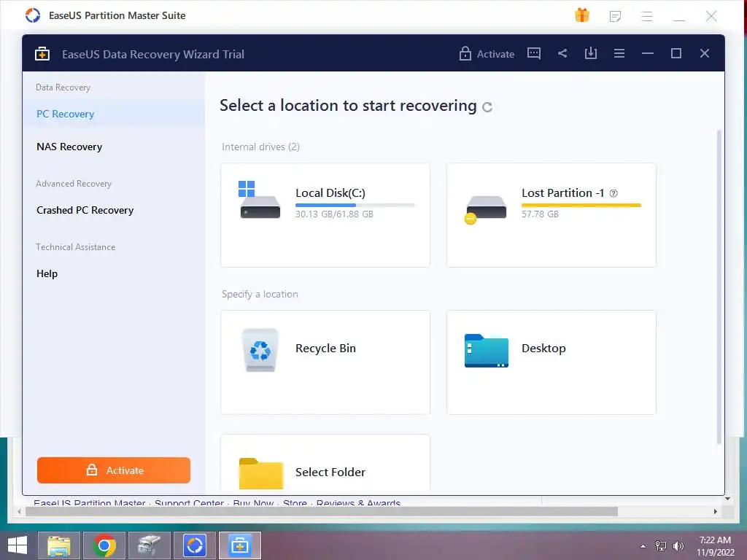The image size is (747, 560).
Task: Click the disk drive app on taskbar
Action: point(149,545)
